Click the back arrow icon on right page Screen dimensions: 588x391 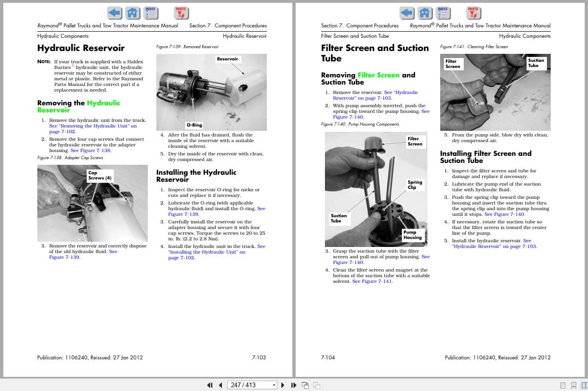point(407,13)
